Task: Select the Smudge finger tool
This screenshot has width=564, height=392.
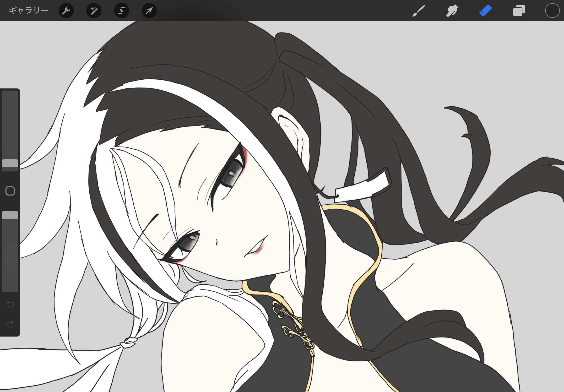Action: (x=452, y=11)
